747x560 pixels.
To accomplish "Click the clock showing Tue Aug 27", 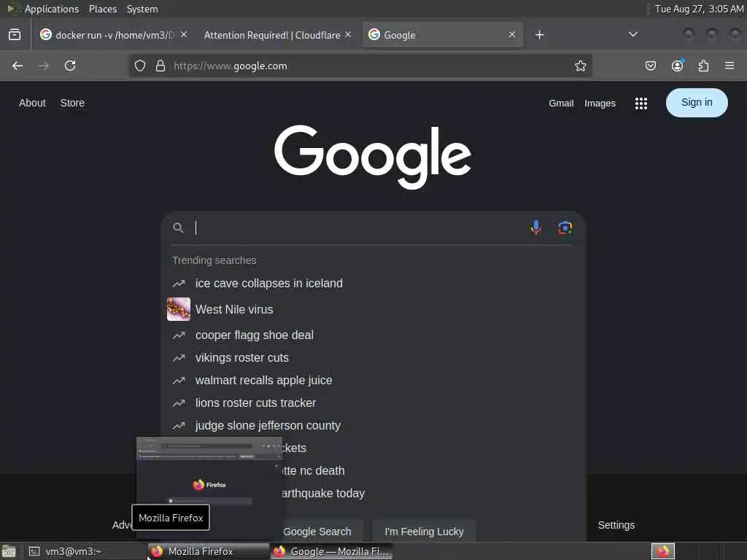I will pyautogui.click(x=698, y=9).
